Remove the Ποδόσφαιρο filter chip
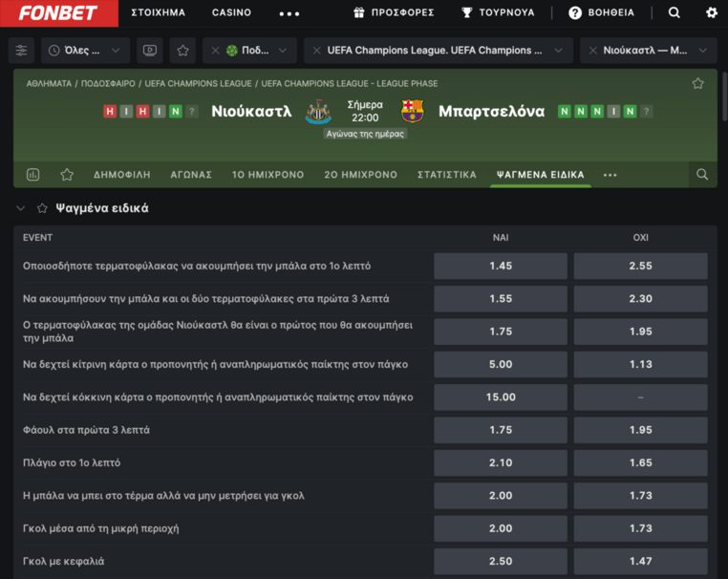728x579 pixels. pos(216,51)
